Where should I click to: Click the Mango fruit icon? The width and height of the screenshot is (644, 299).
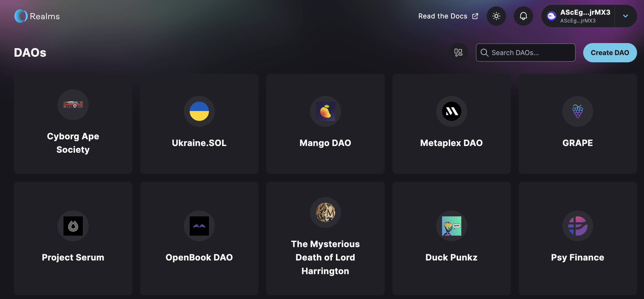(x=325, y=111)
